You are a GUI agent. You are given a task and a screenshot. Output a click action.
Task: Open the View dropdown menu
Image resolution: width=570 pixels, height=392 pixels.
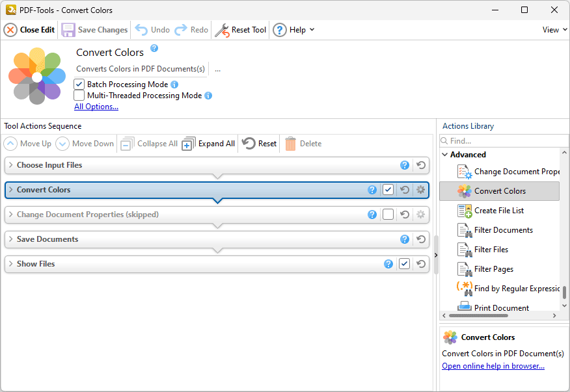pos(554,30)
